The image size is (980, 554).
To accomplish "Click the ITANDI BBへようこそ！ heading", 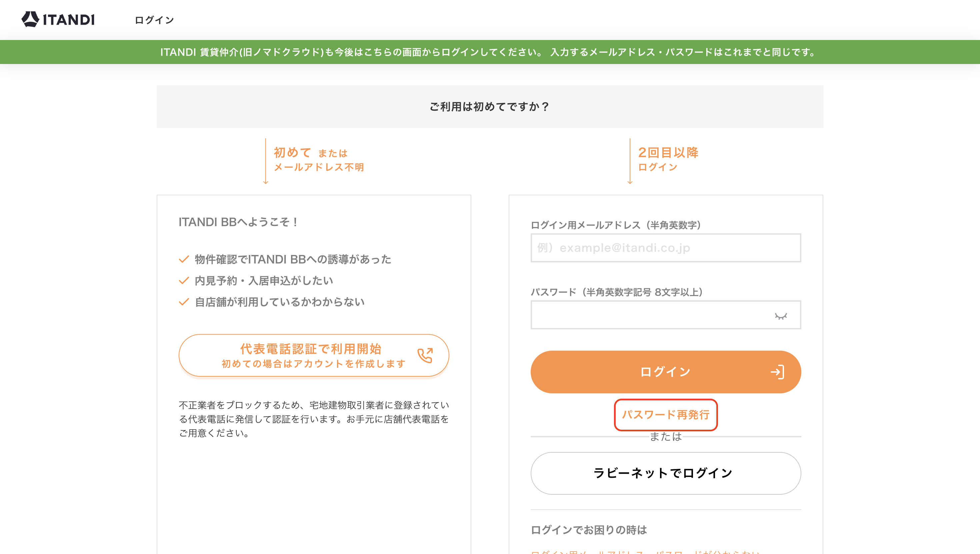I will coord(239,222).
